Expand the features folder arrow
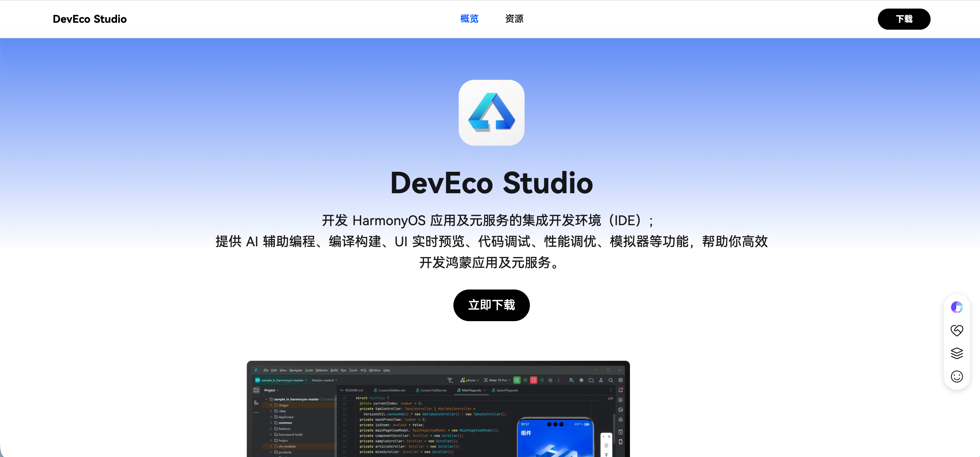 click(271, 429)
